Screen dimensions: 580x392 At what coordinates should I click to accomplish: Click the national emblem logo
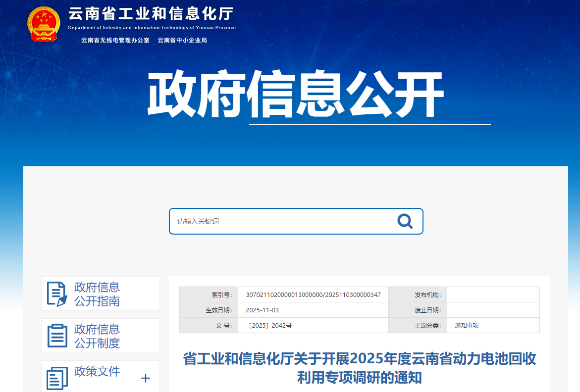coord(44,23)
